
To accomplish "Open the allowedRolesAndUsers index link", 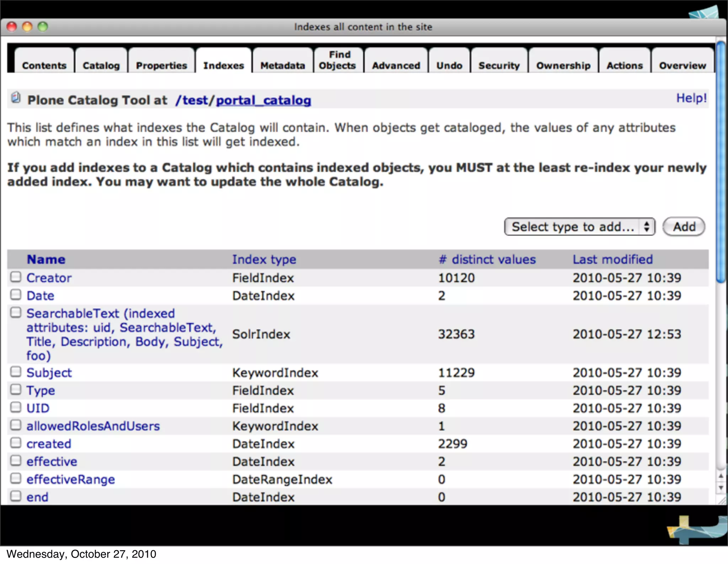I will [93, 426].
